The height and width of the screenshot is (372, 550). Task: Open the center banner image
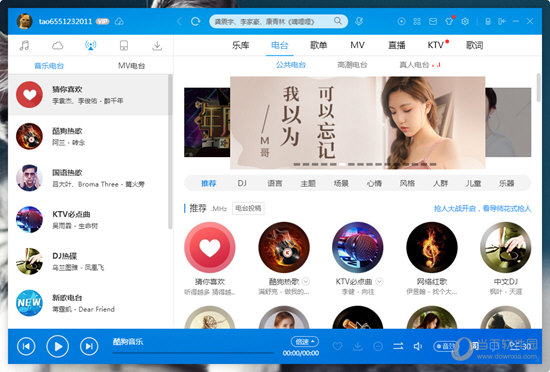(357, 123)
